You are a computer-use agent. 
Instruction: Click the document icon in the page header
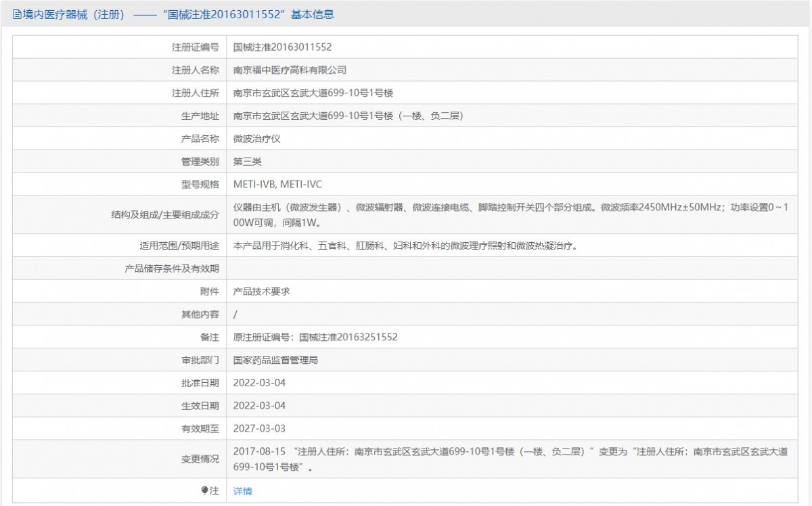[17, 14]
